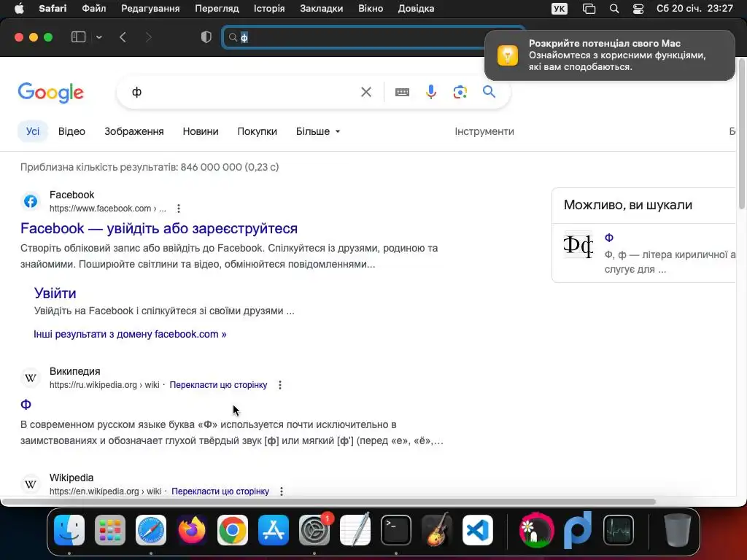Open the Довідка menu
The image size is (747, 560).
tap(416, 9)
